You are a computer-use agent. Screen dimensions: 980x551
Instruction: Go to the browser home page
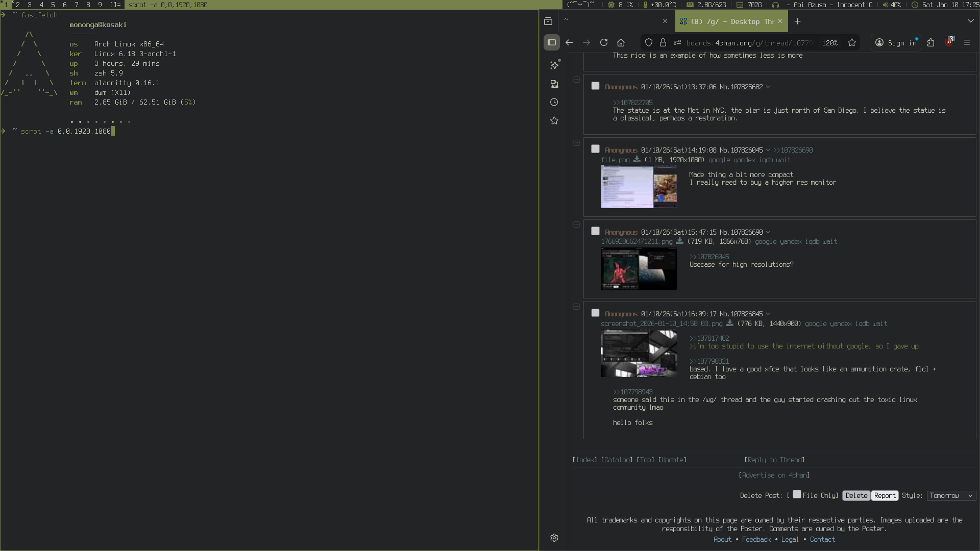[621, 43]
